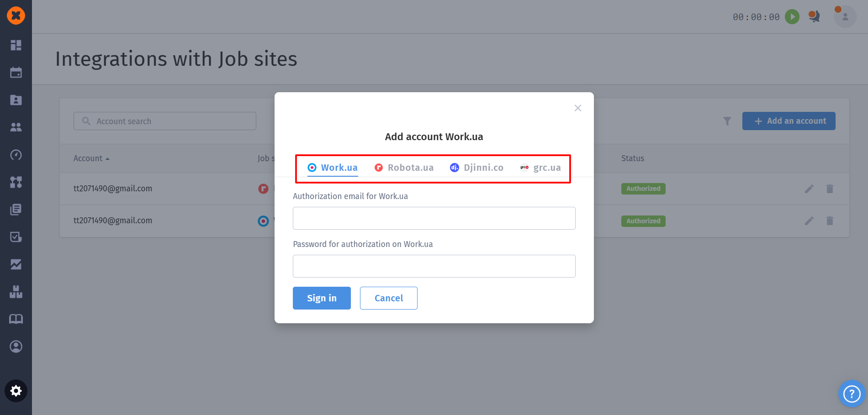Click the help question mark icon
Screen dimensions: 868x415
click(x=852, y=394)
